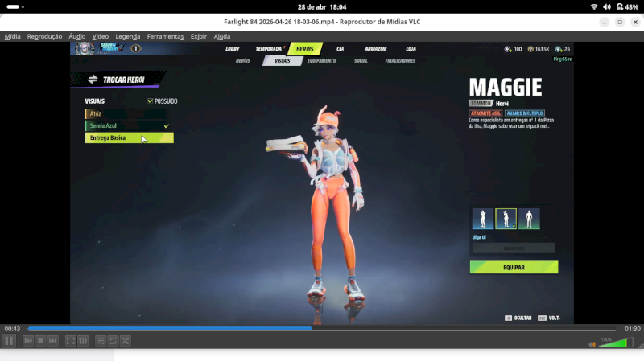
Task: Stop the video playback
Action: (40, 341)
